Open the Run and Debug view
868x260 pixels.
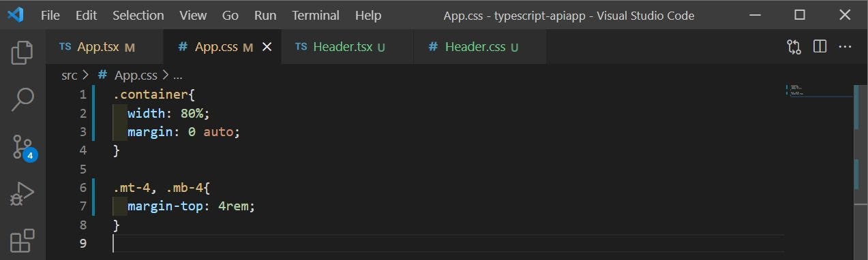(23, 193)
